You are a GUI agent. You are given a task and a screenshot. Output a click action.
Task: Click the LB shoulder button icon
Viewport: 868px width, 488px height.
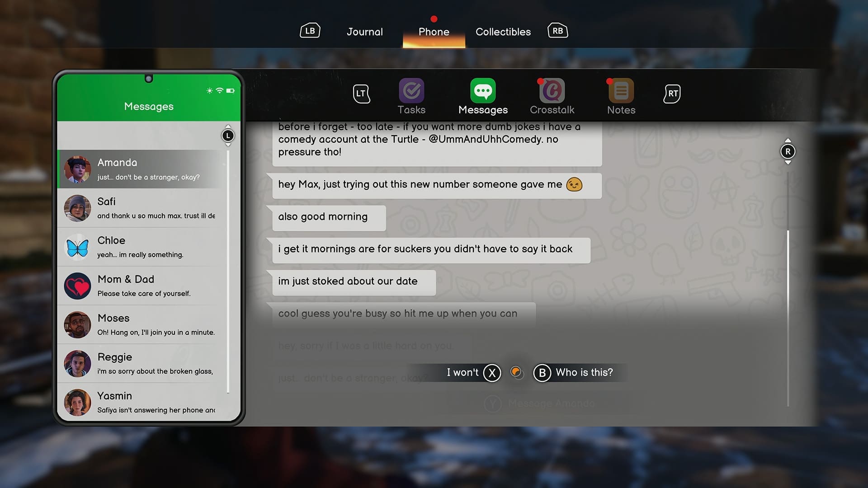coord(310,30)
